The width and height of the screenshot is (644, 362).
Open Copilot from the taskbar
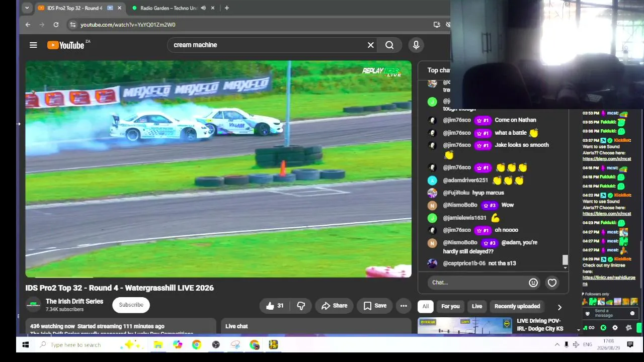pyautogui.click(x=177, y=345)
